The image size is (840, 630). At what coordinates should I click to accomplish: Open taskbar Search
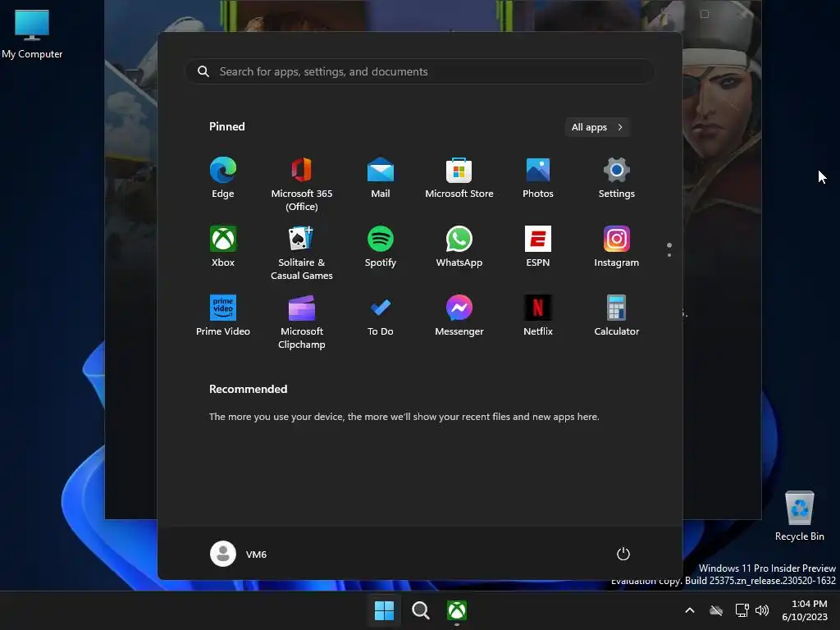pos(421,610)
